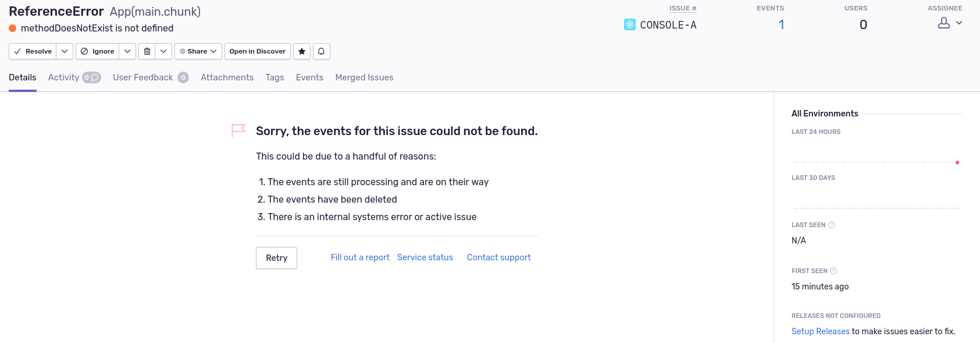
Task: Open the Merged Issues tab
Action: (364, 77)
